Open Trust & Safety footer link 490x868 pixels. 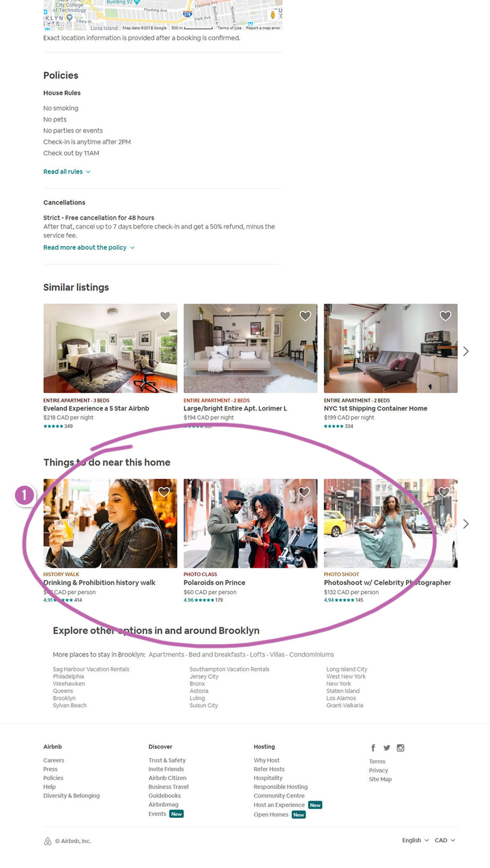pyautogui.click(x=167, y=760)
